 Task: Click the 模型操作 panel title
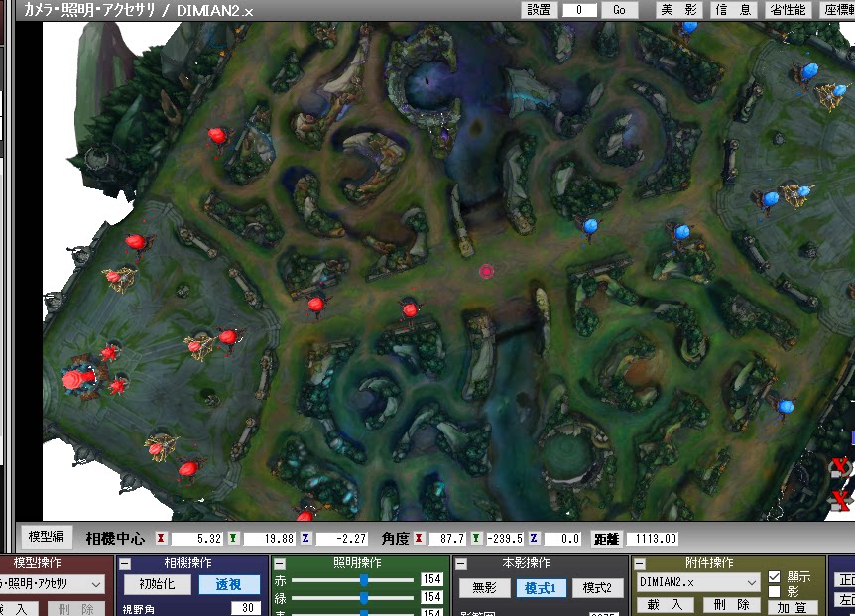pos(37,563)
